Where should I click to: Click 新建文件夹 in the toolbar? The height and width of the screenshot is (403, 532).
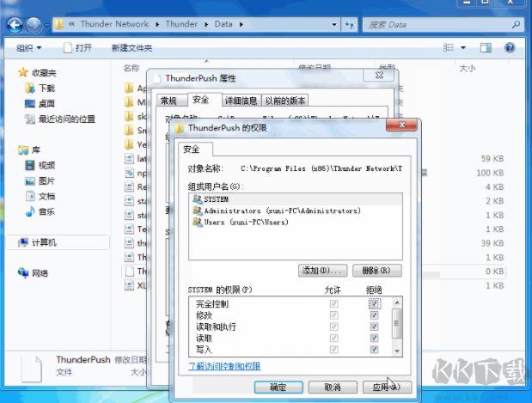pyautogui.click(x=132, y=48)
